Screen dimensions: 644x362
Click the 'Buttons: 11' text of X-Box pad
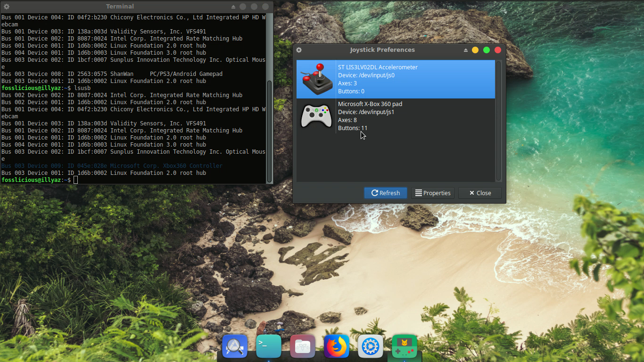click(x=353, y=128)
